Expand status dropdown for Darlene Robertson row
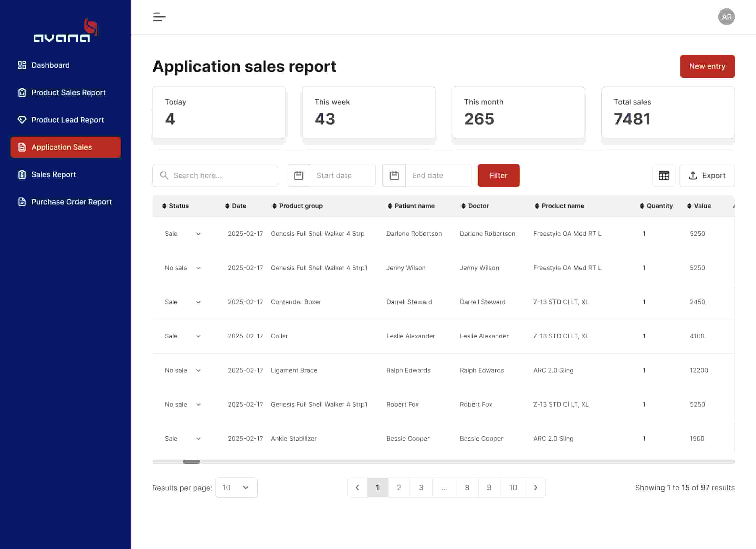 point(198,234)
